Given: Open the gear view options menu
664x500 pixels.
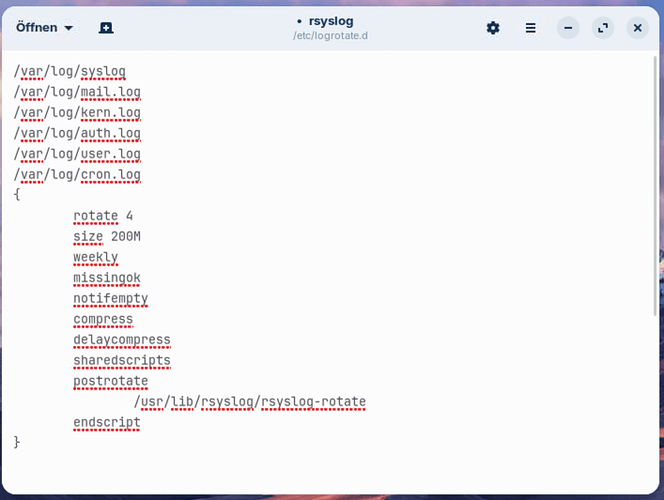Looking at the screenshot, I should coord(492,28).
